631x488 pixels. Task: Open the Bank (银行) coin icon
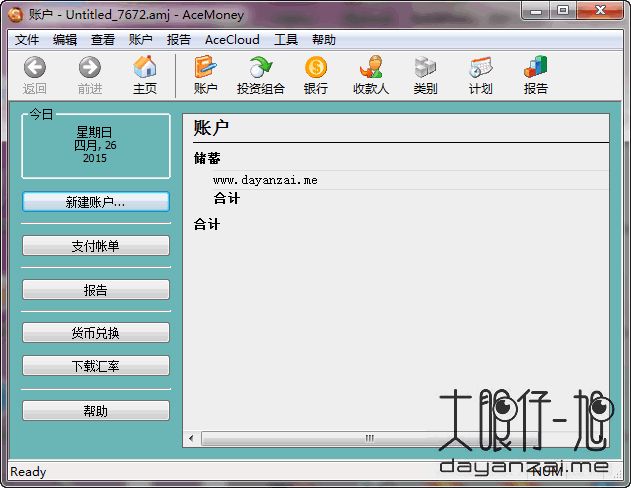tap(316, 67)
